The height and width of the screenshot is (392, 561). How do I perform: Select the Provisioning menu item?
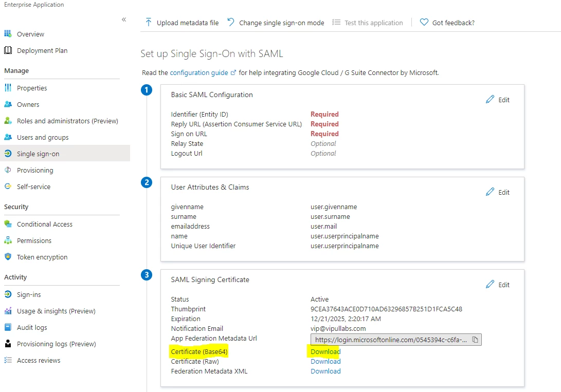pos(35,170)
